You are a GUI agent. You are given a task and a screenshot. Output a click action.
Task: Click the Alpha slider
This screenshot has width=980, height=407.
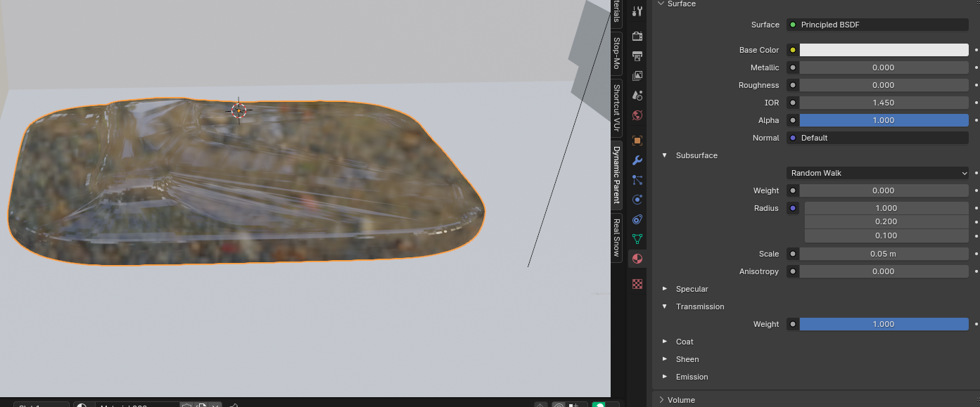coord(884,120)
